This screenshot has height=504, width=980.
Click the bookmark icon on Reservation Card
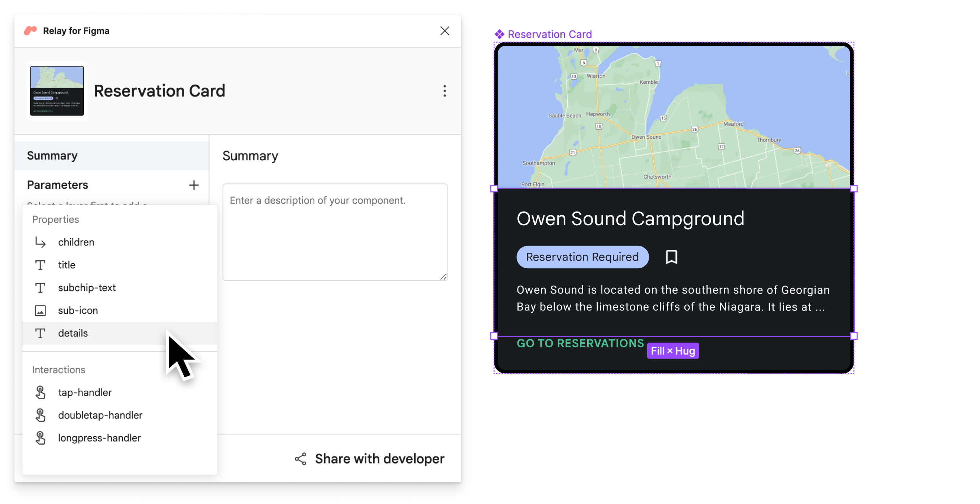click(x=671, y=256)
